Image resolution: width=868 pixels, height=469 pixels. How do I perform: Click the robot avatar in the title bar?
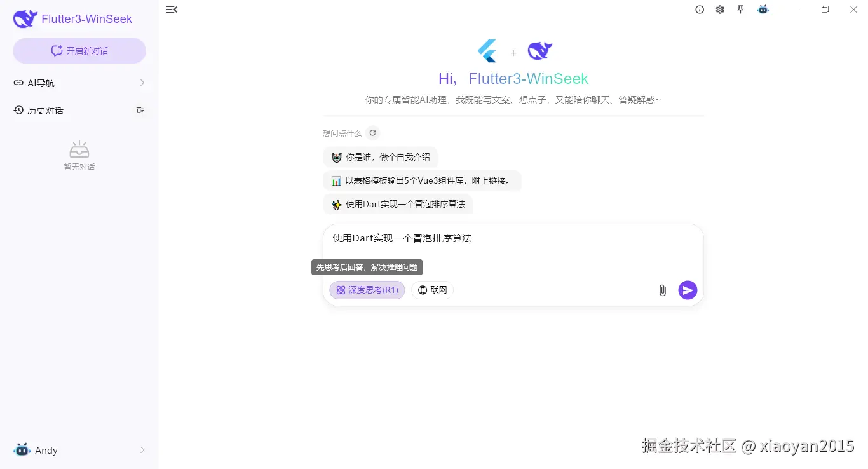763,10
